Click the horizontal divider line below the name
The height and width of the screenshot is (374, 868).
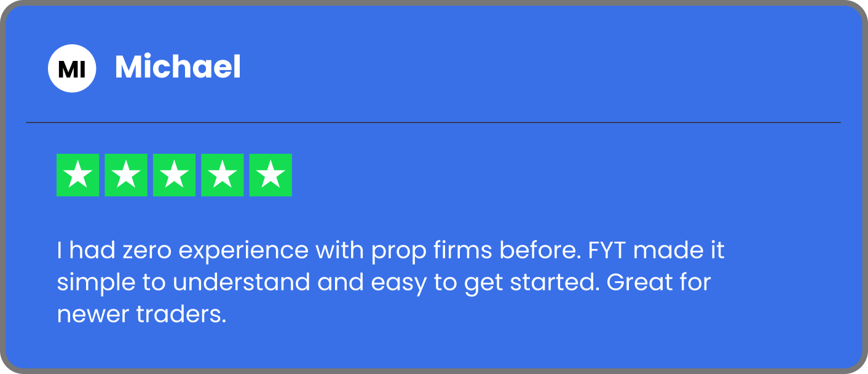coord(433,122)
